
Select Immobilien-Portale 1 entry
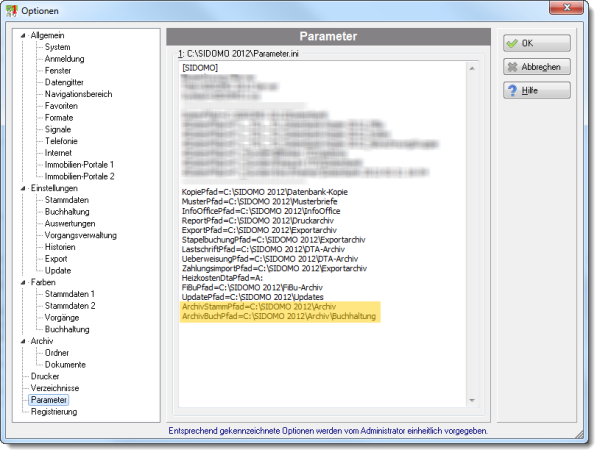[x=79, y=165]
